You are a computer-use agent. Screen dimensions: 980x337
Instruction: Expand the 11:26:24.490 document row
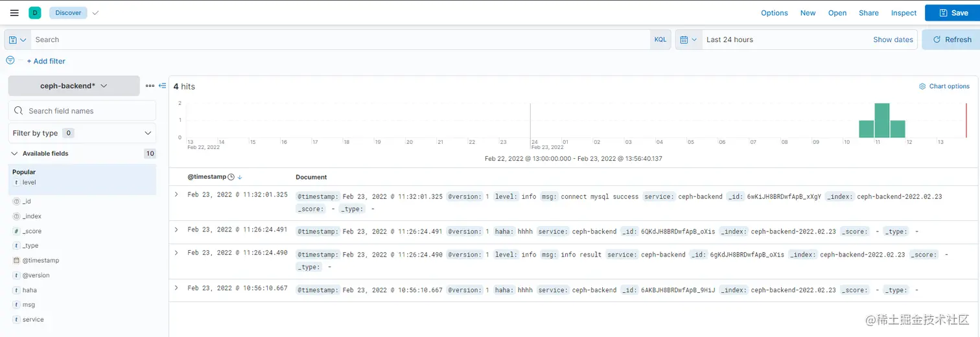pyautogui.click(x=176, y=253)
